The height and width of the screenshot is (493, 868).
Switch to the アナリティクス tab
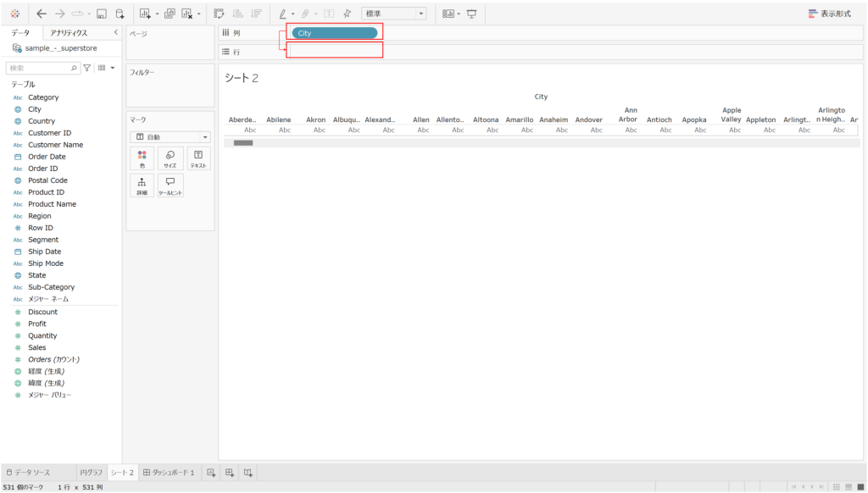[69, 33]
